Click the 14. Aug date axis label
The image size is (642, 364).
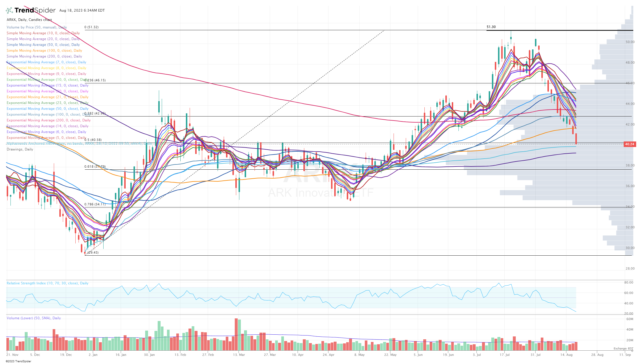tap(566, 355)
